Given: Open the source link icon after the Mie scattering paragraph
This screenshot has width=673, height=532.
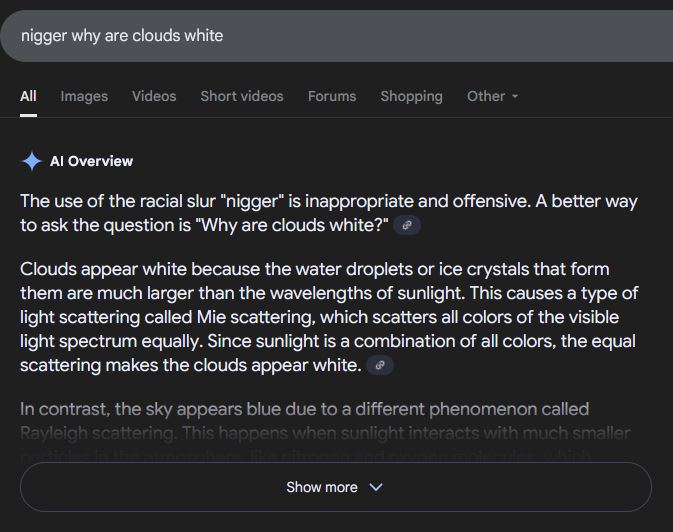Looking at the screenshot, I should (380, 366).
